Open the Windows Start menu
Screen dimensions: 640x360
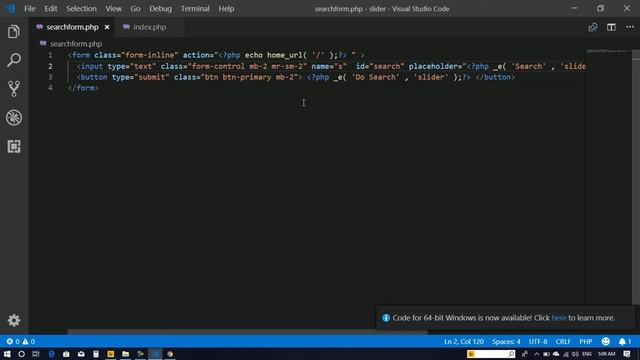point(7,354)
